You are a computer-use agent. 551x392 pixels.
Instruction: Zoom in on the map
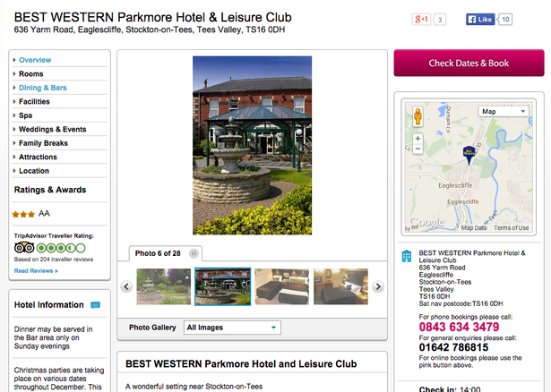point(418,138)
